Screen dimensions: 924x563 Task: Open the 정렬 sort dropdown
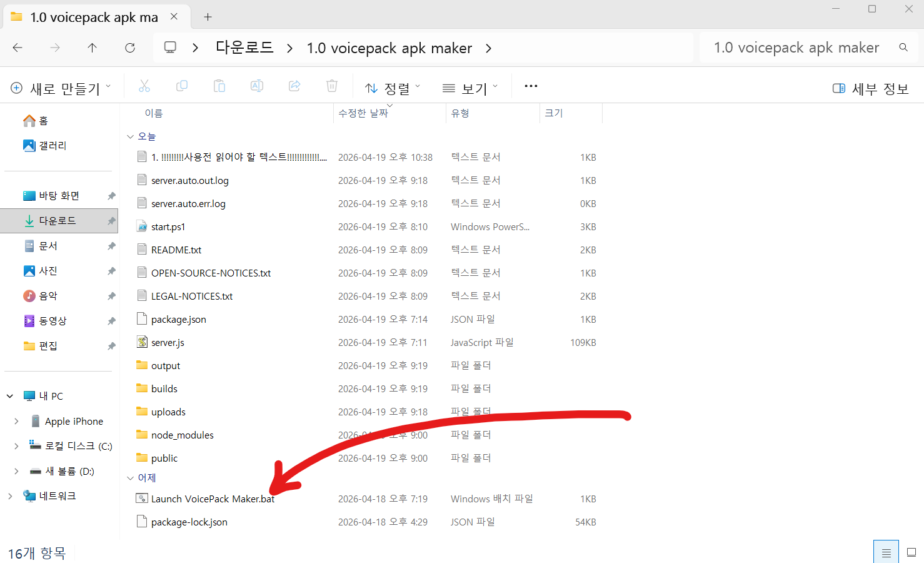pyautogui.click(x=393, y=88)
